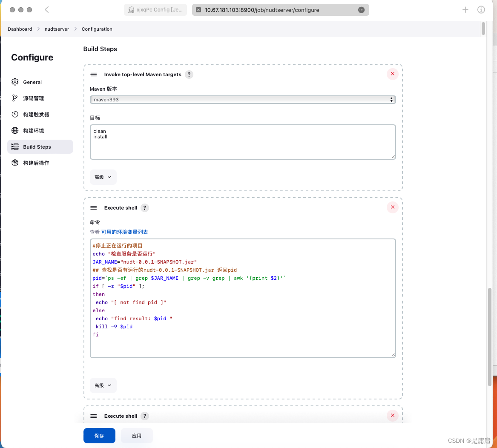Open 可用的环境变量列表 link
Screen dimensions: 497x448
coord(124,232)
